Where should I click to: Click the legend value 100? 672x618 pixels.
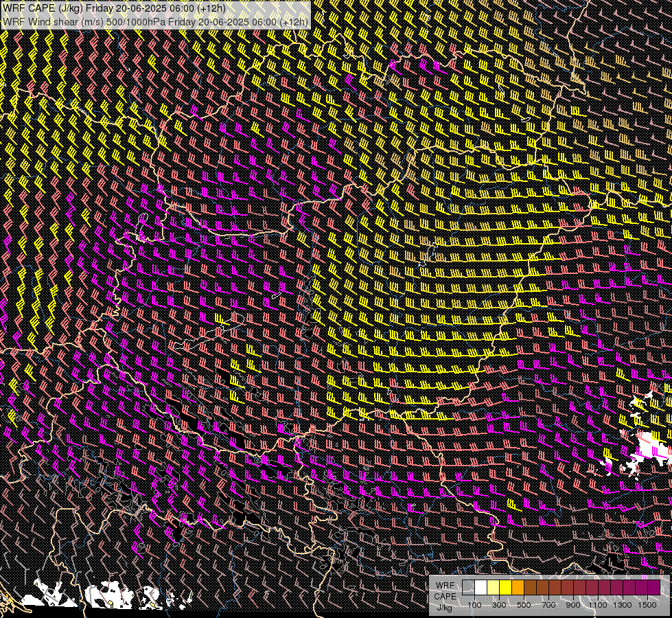[474, 605]
